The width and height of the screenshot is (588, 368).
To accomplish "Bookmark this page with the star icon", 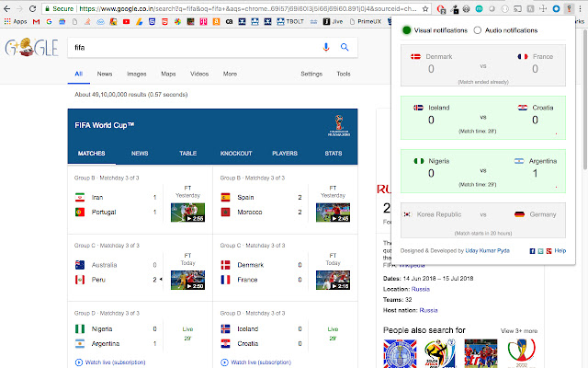I will click(x=425, y=8).
